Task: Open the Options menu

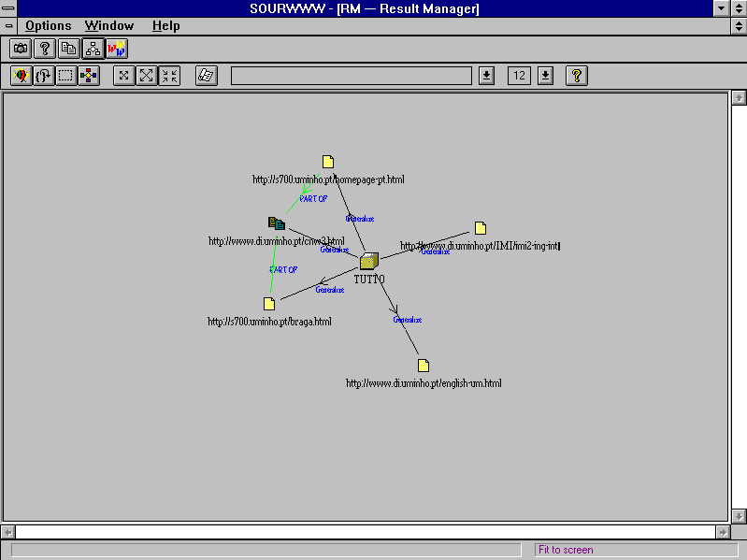Action: tap(48, 25)
